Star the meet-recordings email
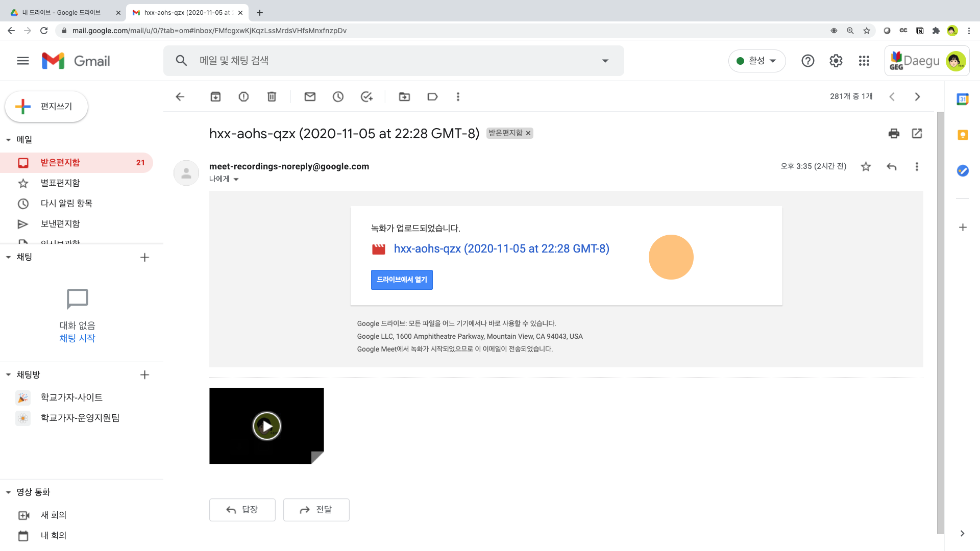This screenshot has height=551, width=980. pos(866,166)
